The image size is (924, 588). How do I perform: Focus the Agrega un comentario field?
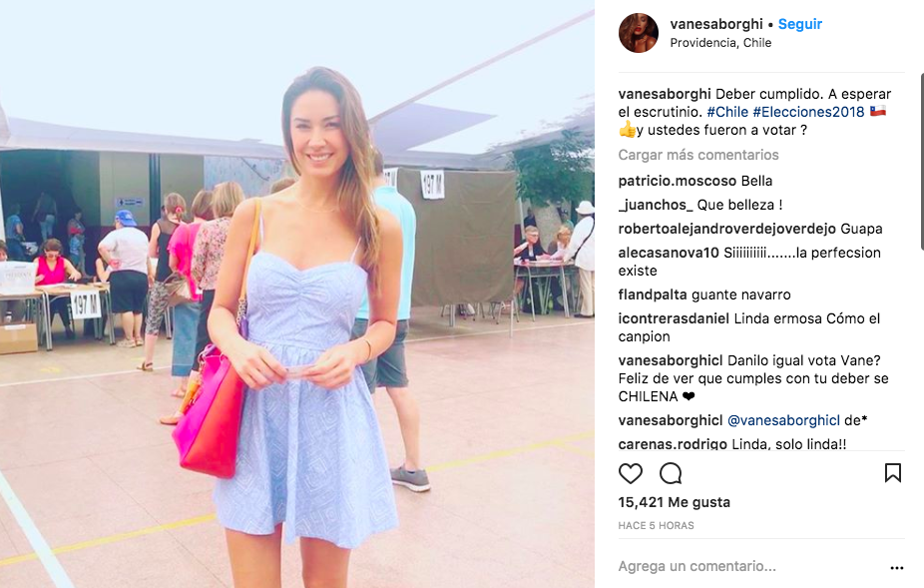[748, 566]
